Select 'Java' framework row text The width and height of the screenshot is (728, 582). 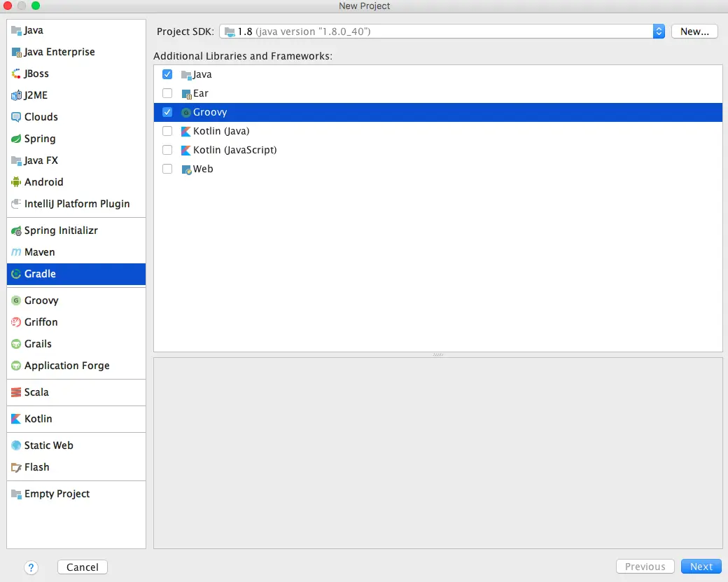[x=202, y=74]
